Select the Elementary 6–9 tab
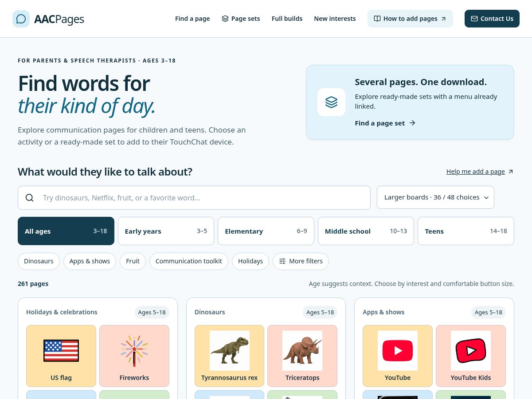The image size is (532, 399). point(266,231)
